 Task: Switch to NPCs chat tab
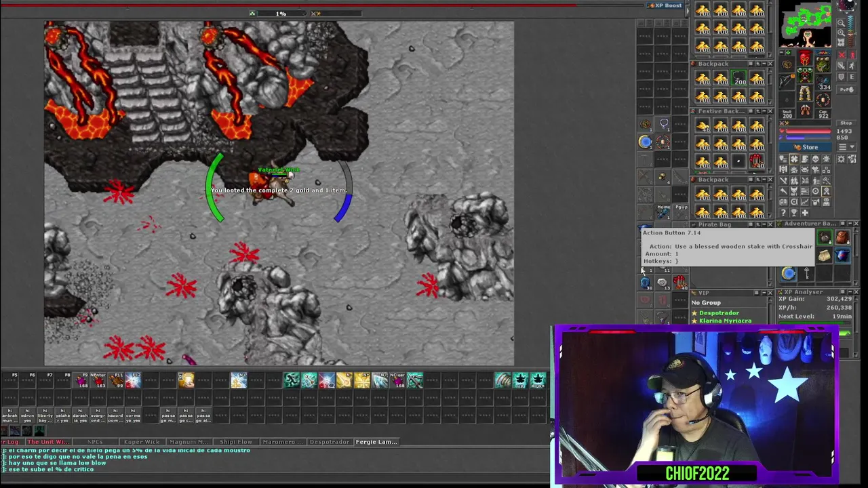point(95,442)
